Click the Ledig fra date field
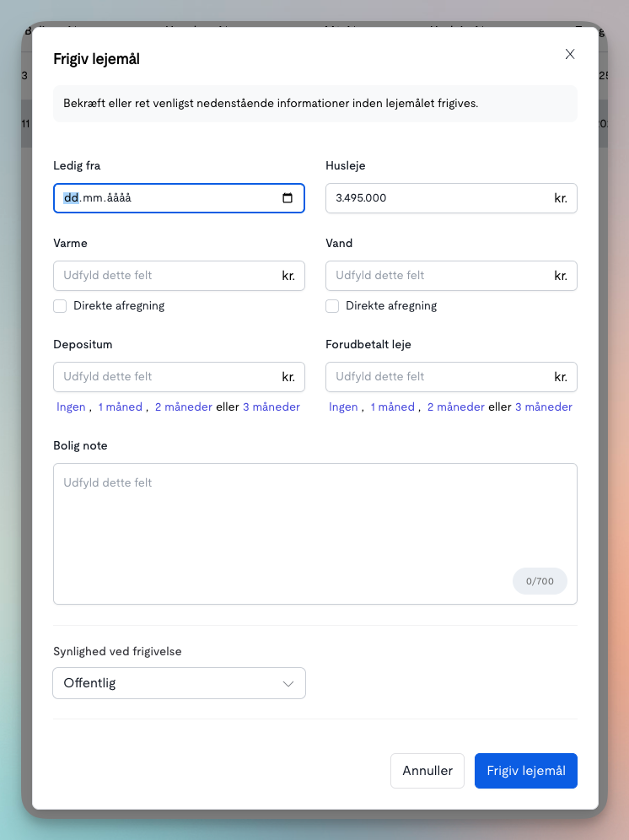The width and height of the screenshot is (629, 840). coord(179,198)
